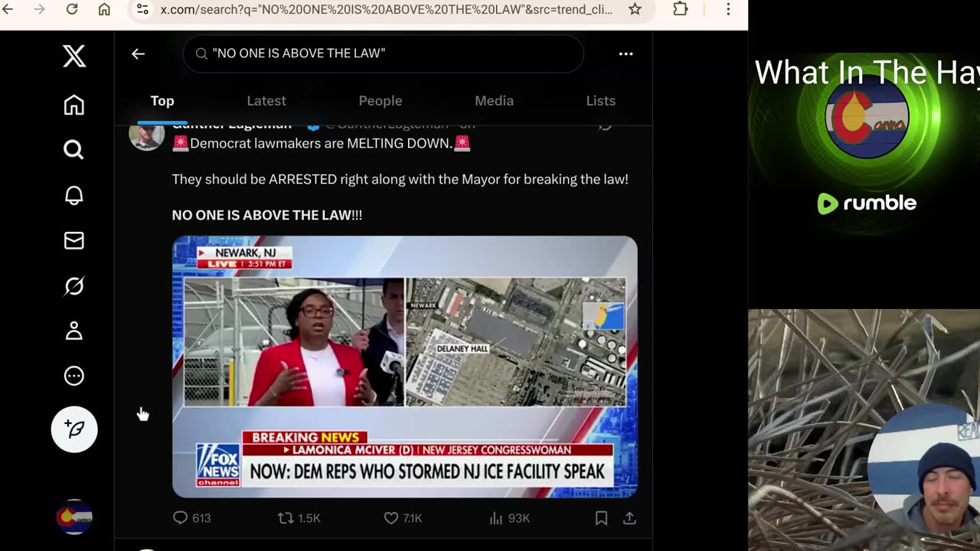Screen dimensions: 980x551
Task: Open the browser three-dot menu
Action: pos(728,9)
